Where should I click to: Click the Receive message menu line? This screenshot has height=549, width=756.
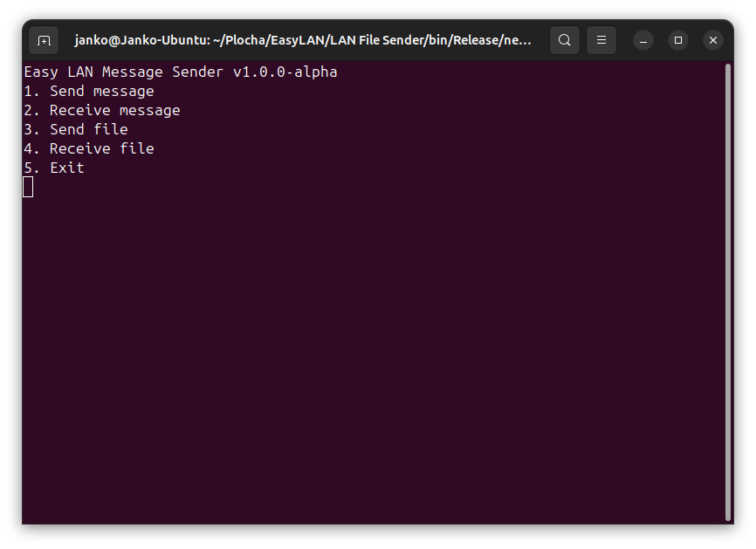pyautogui.click(x=102, y=110)
